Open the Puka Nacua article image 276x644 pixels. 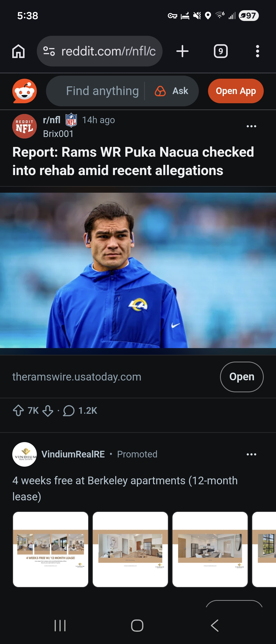point(138,270)
